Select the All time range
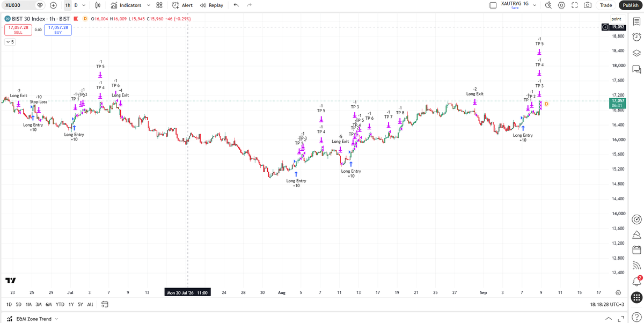644x323 pixels. [x=90, y=304]
